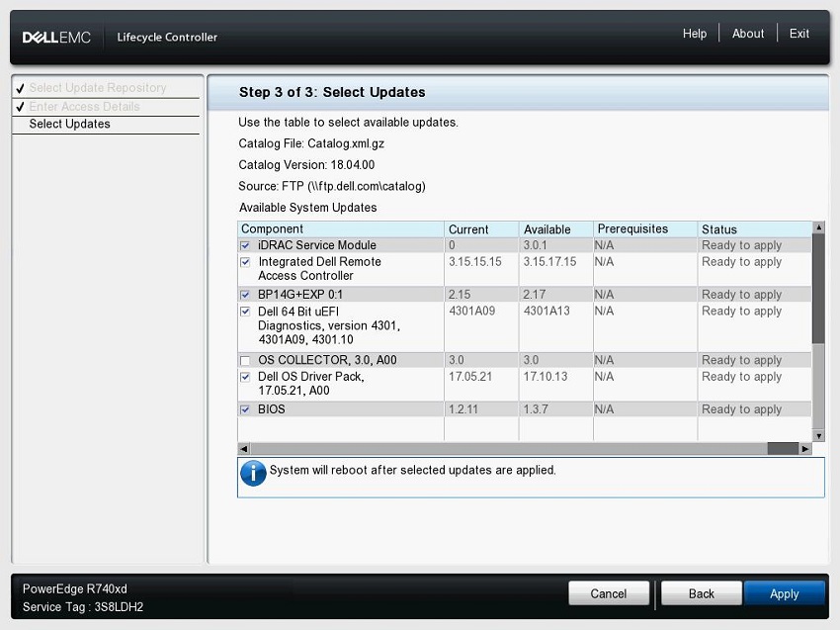This screenshot has width=840, height=630.
Task: Click the PowerEdge R740xd model text
Action: 75,588
